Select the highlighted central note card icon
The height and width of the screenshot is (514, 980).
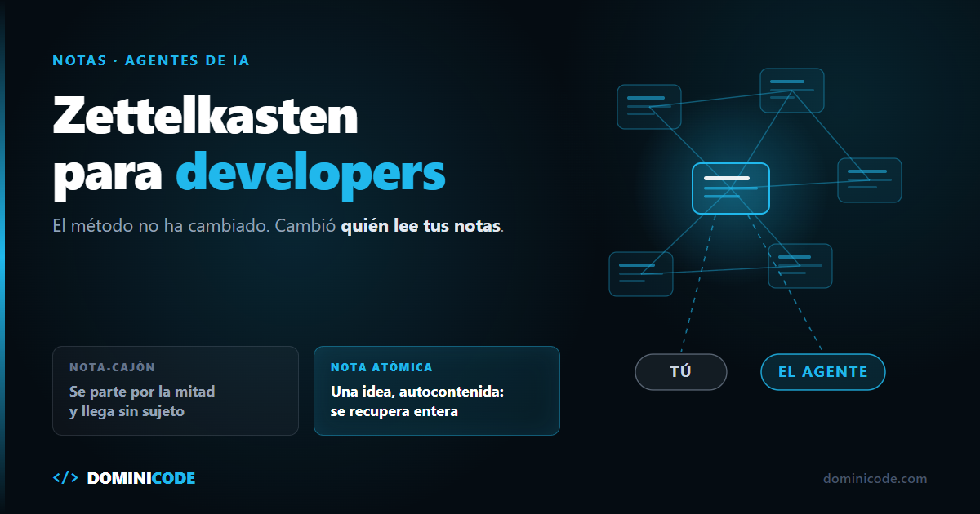coord(731,188)
